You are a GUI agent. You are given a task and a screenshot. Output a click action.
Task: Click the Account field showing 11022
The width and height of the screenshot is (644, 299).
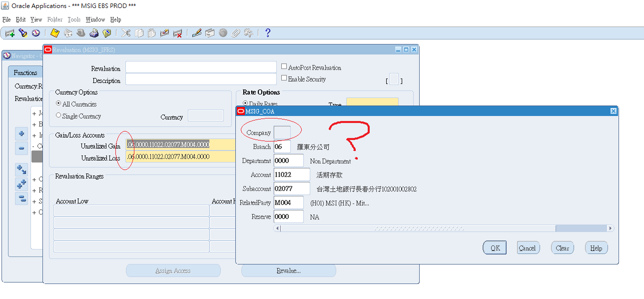[x=292, y=174]
